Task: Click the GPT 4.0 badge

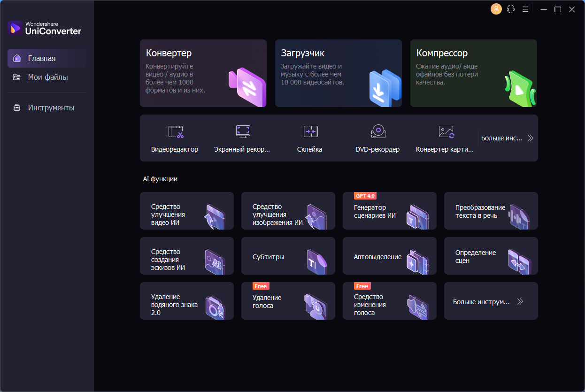Action: click(x=365, y=196)
